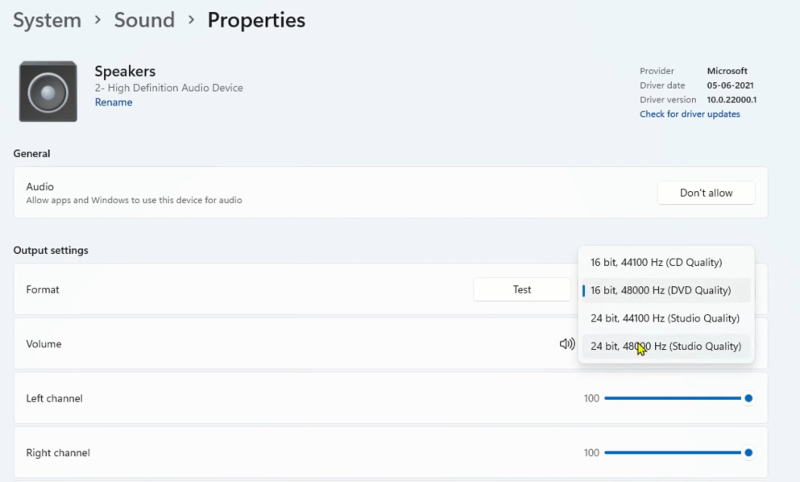Viewport: 800px width, 482px height.
Task: Select 16 bit, 48000 Hz (DVD Quality)
Action: point(666,290)
